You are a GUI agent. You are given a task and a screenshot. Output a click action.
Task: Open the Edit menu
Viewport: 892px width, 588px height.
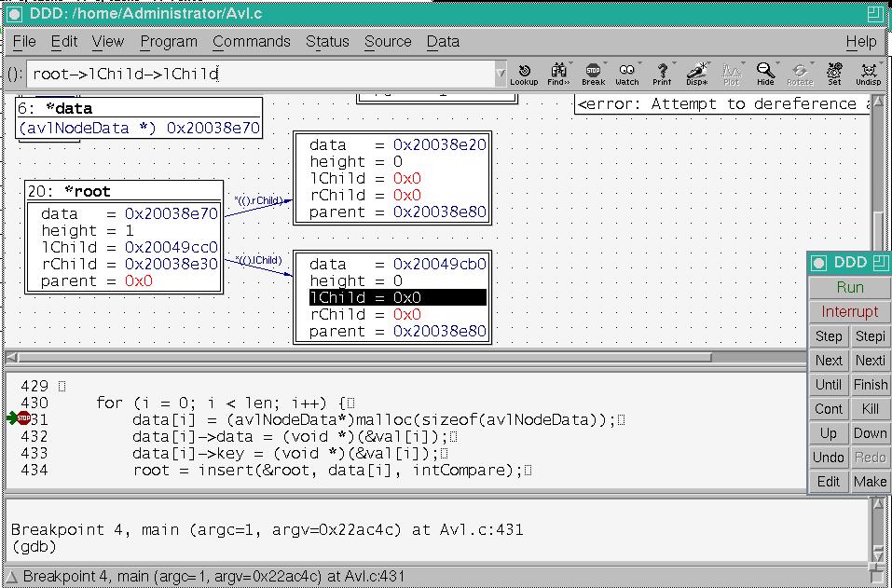64,42
